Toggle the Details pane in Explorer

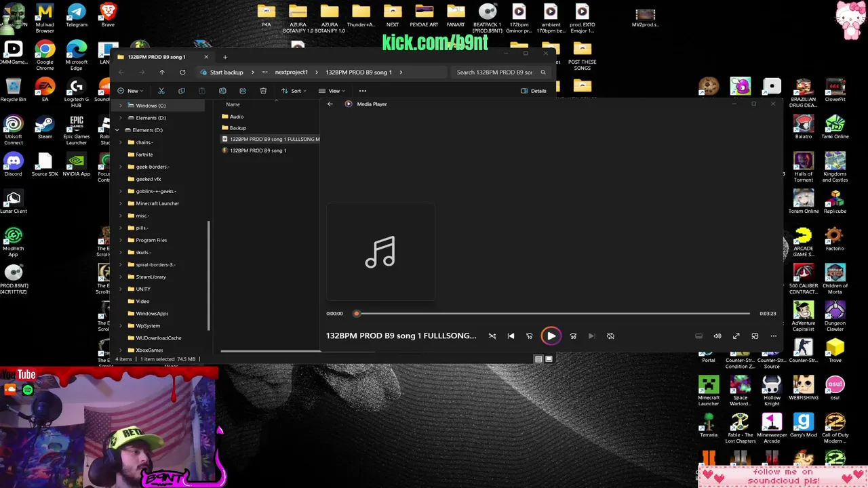click(534, 91)
